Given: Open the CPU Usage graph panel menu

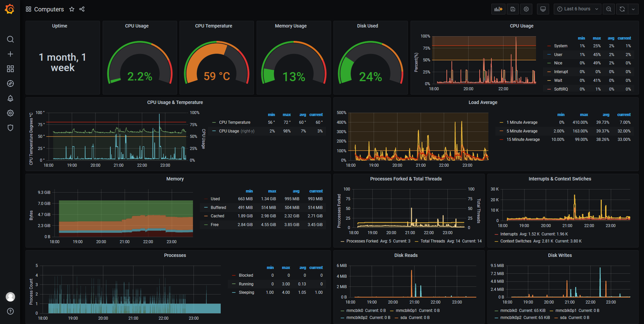Looking at the screenshot, I should coord(522,26).
